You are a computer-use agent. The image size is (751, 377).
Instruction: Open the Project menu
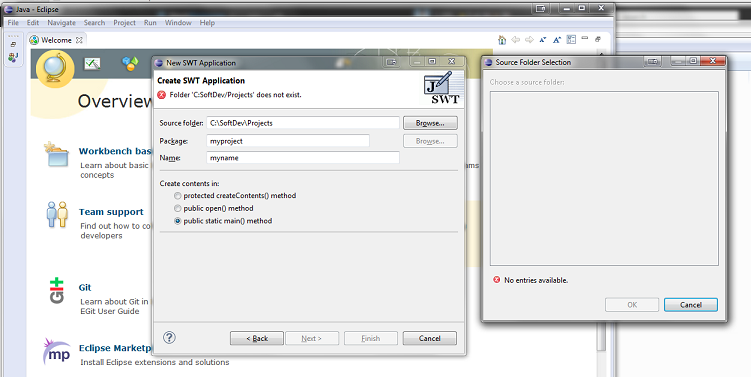125,23
